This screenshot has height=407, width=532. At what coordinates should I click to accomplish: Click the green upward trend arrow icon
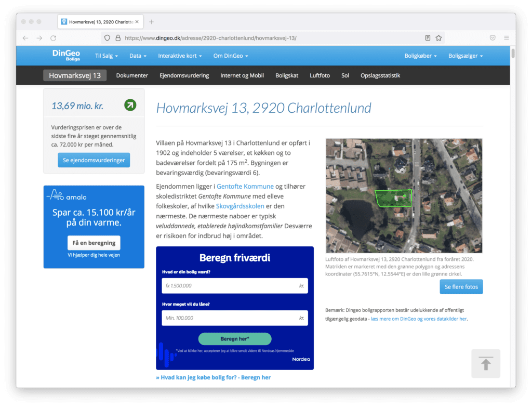coord(130,105)
